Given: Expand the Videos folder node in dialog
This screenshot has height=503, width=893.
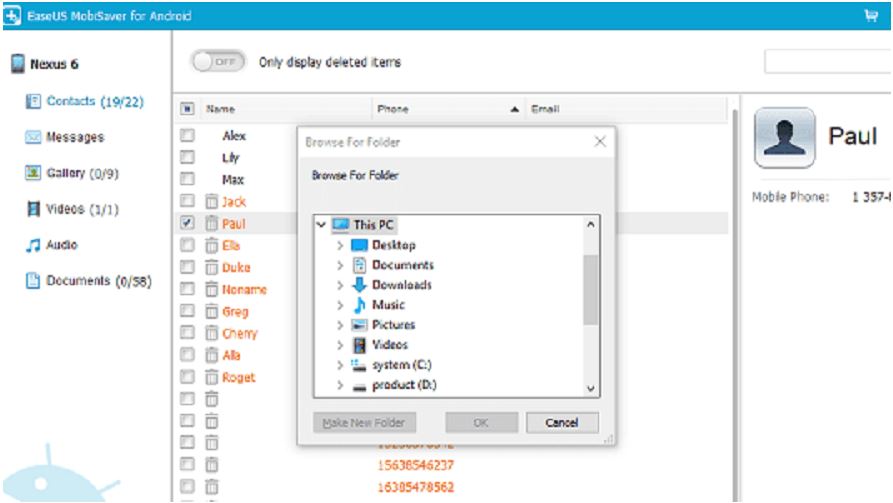Looking at the screenshot, I should pyautogui.click(x=340, y=345).
